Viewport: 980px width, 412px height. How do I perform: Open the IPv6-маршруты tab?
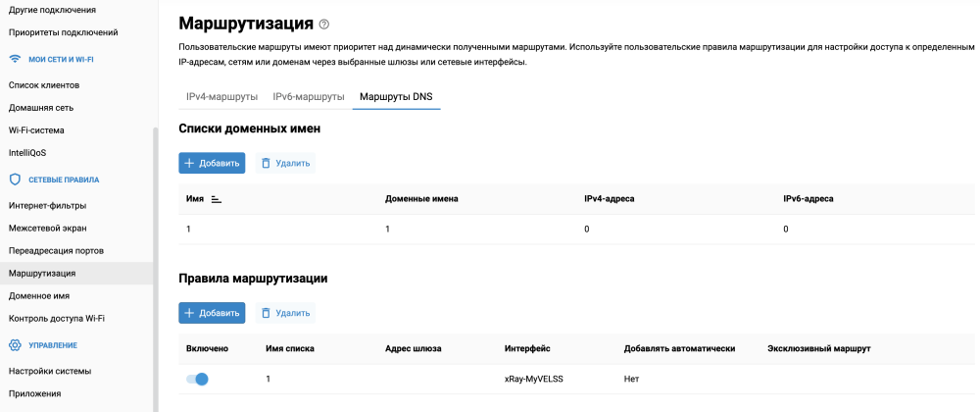308,97
